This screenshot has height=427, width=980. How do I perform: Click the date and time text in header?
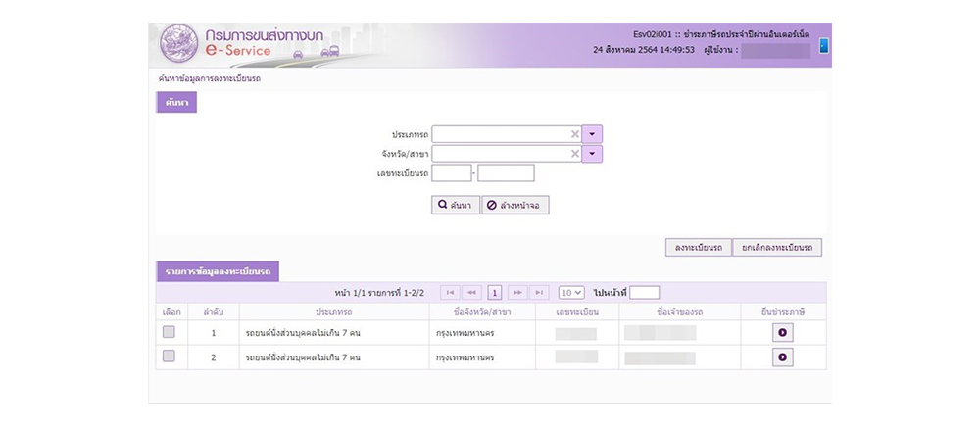[x=644, y=49]
